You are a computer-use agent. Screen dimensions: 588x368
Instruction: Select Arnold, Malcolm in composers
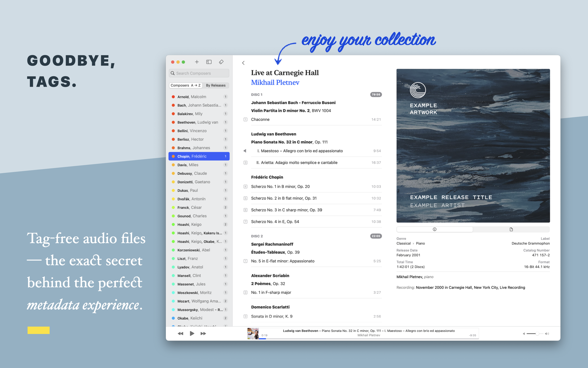click(x=199, y=97)
